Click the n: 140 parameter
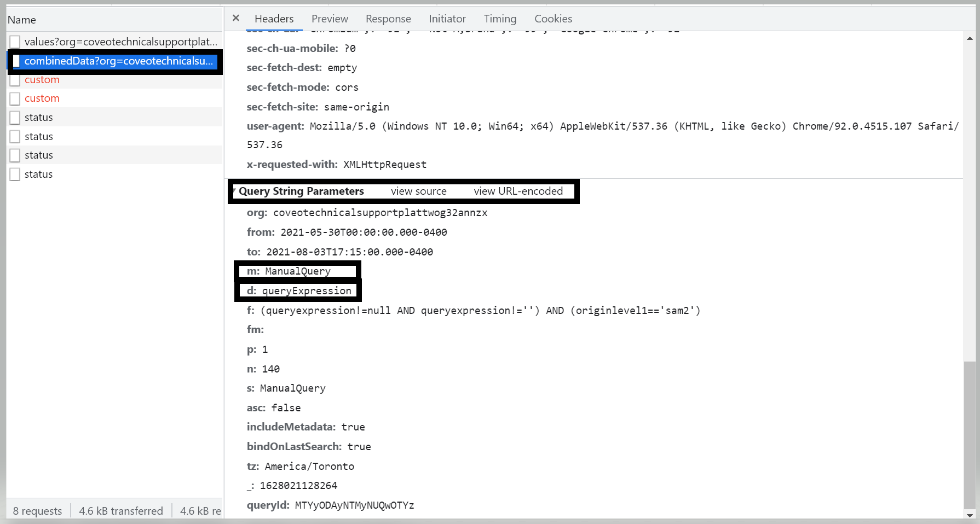The height and width of the screenshot is (524, 980). coord(263,369)
